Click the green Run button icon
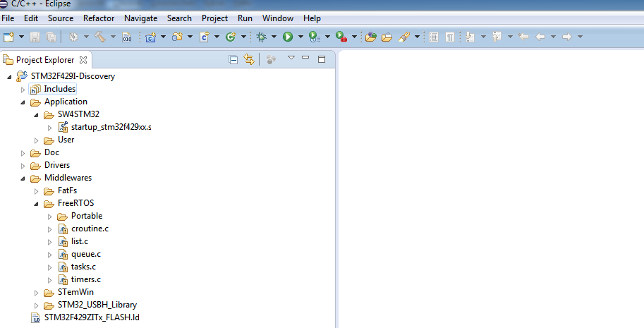This screenshot has height=328, width=644. point(288,37)
